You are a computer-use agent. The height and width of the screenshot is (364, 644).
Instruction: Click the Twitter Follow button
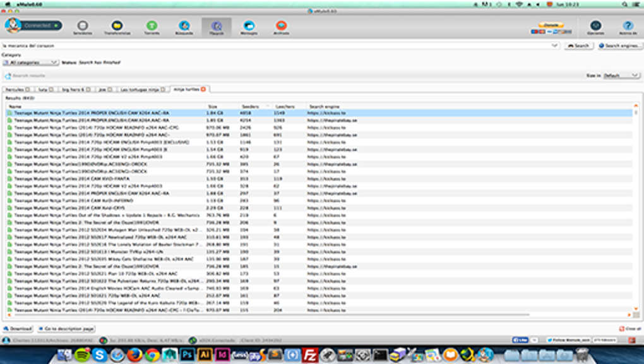[x=569, y=340]
